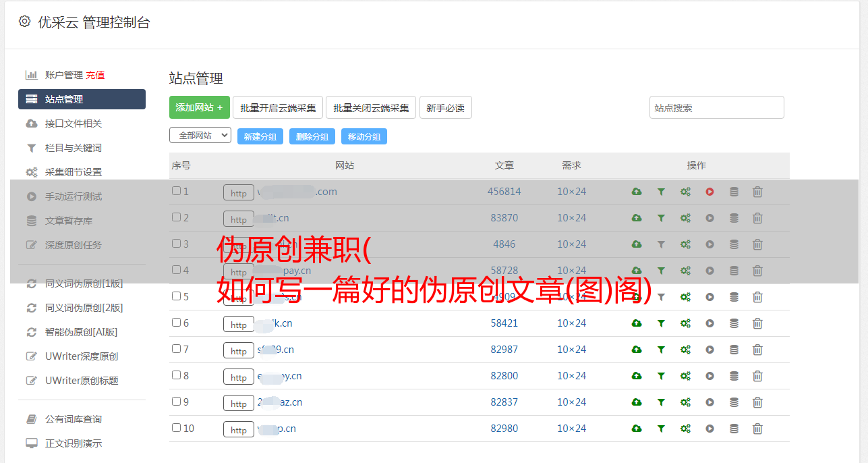Select 站点管理 in the sidebar
This screenshot has height=463, width=868.
(x=82, y=99)
